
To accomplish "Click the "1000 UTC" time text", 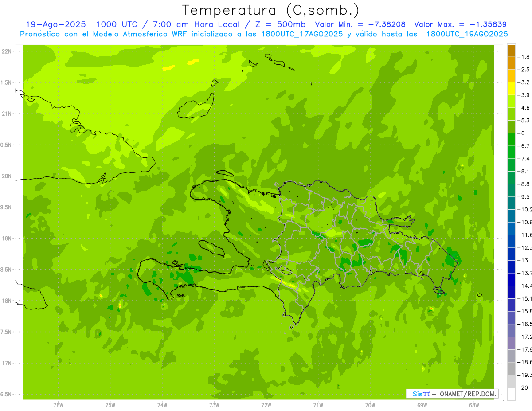I will 117,24.
